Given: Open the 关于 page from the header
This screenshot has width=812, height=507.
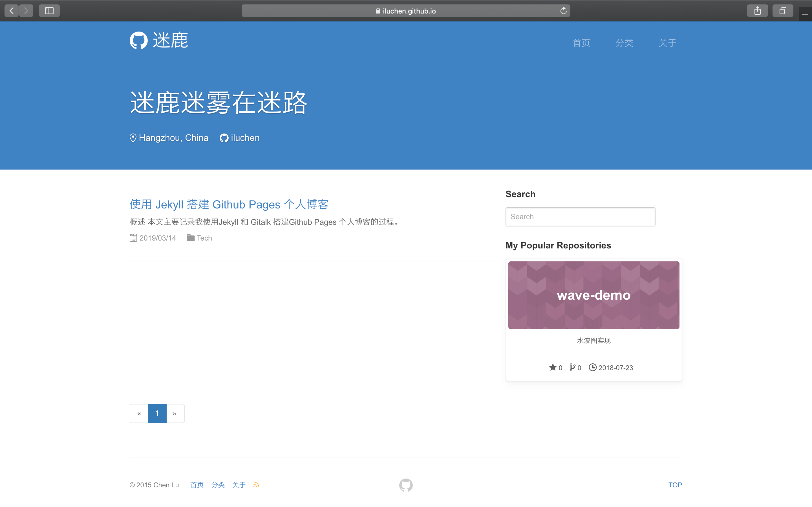Looking at the screenshot, I should pyautogui.click(x=667, y=43).
